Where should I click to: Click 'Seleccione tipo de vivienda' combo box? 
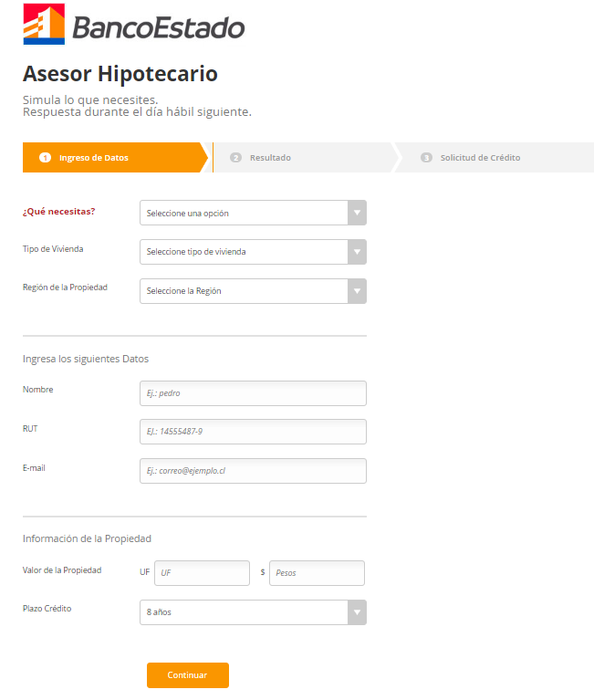pos(244,252)
